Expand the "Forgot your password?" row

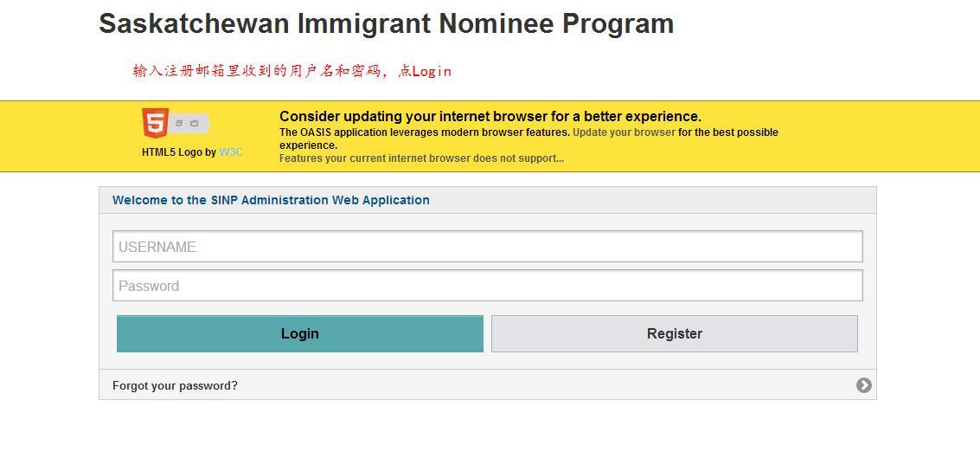coord(175,385)
